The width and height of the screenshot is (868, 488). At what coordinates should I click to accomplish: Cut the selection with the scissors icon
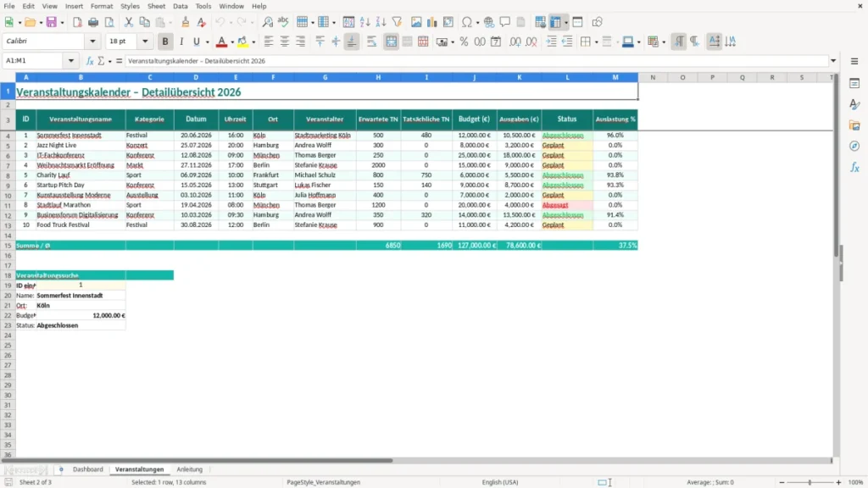click(129, 22)
